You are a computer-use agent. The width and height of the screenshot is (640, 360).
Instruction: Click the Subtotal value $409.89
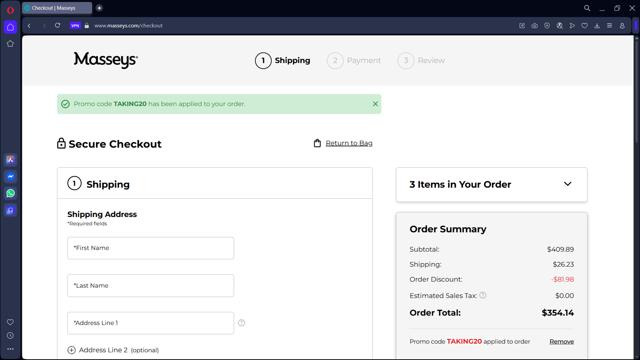coord(560,249)
